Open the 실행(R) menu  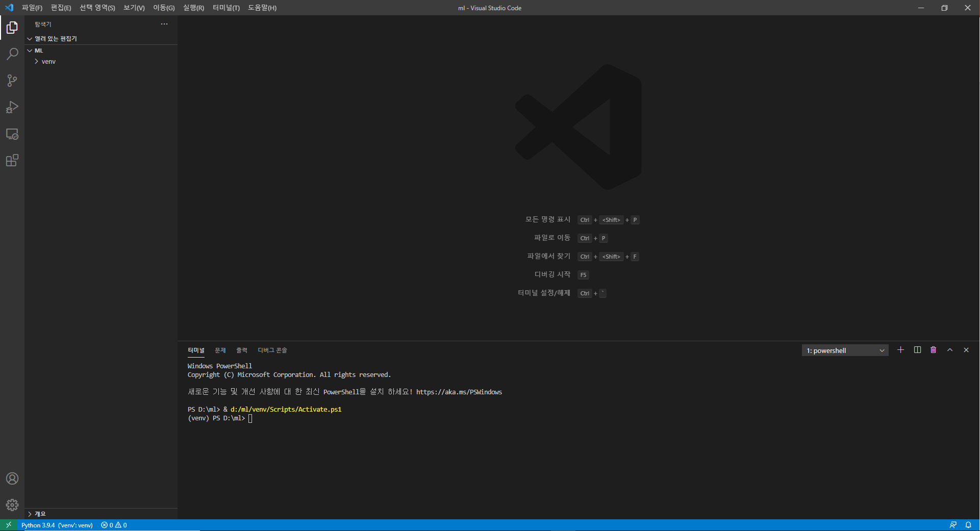click(194, 8)
